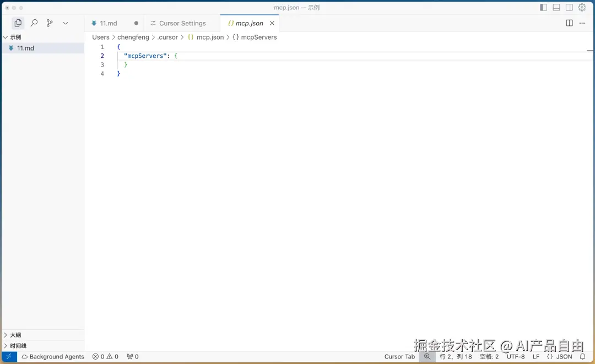Click the zoom magnifier status icon
This screenshot has width=595, height=364.
coord(428,357)
